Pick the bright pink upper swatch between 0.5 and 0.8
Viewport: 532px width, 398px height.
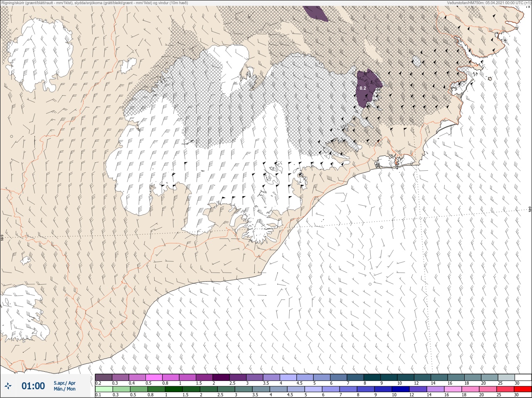[155, 377]
